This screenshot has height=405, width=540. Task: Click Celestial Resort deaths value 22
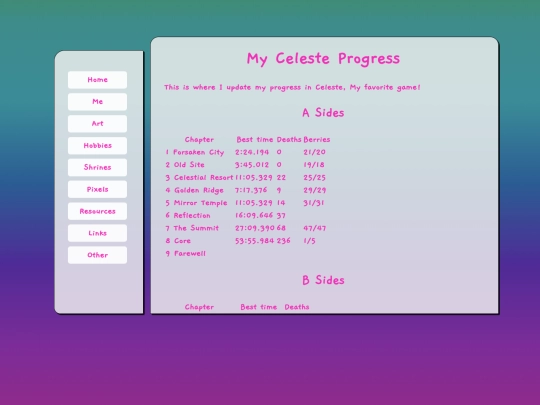[281, 177]
